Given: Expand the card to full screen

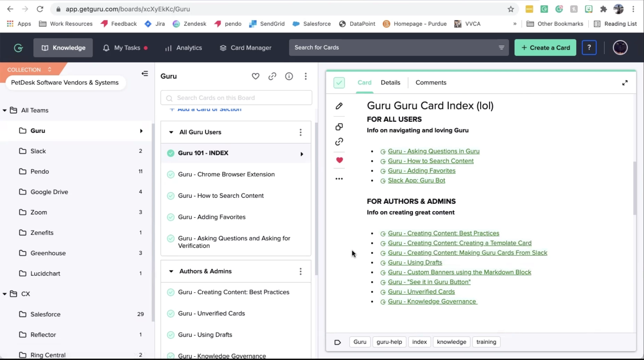Looking at the screenshot, I should pyautogui.click(x=625, y=83).
